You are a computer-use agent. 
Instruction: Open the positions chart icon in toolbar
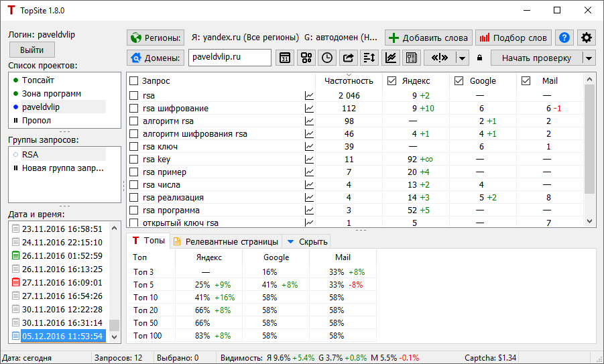click(x=390, y=58)
